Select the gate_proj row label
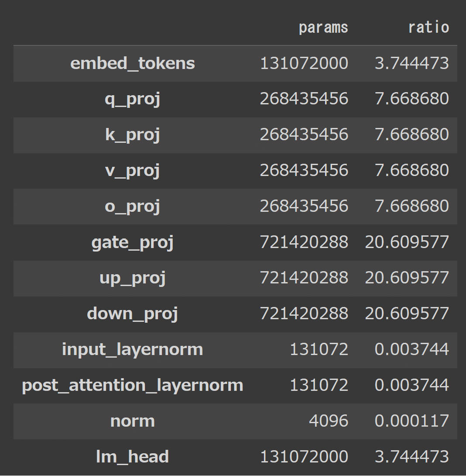The height and width of the screenshot is (476, 466). tap(133, 242)
